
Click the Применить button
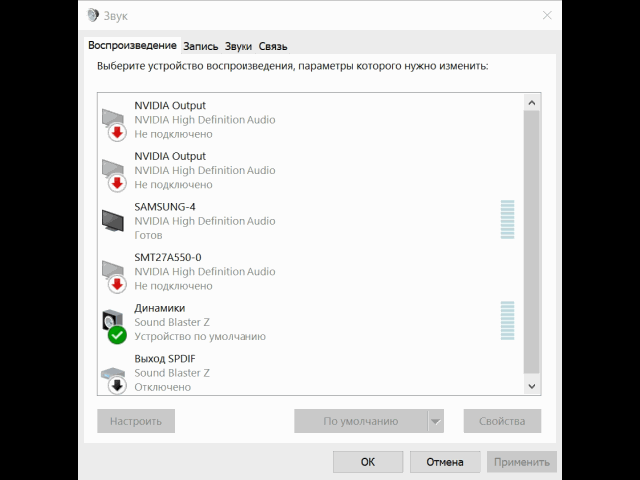pos(522,462)
